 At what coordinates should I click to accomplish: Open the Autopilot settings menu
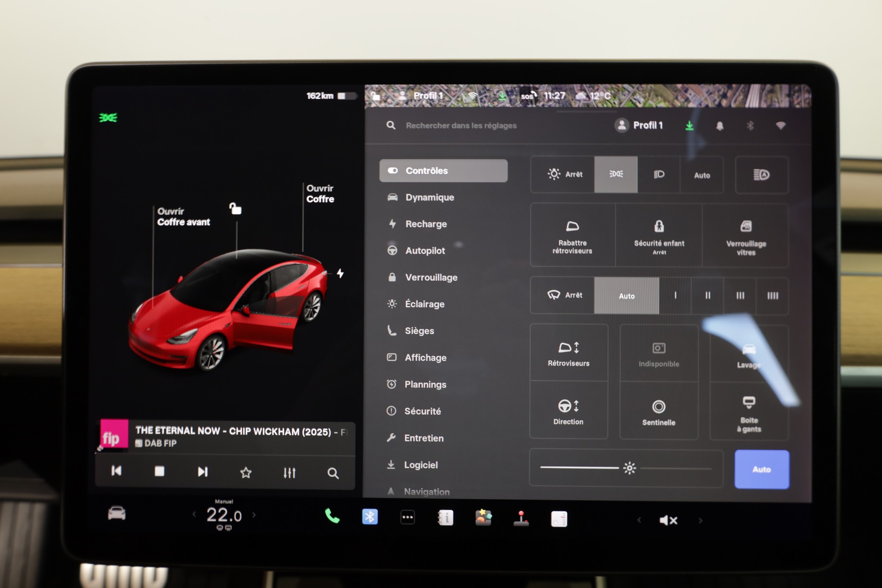(425, 251)
